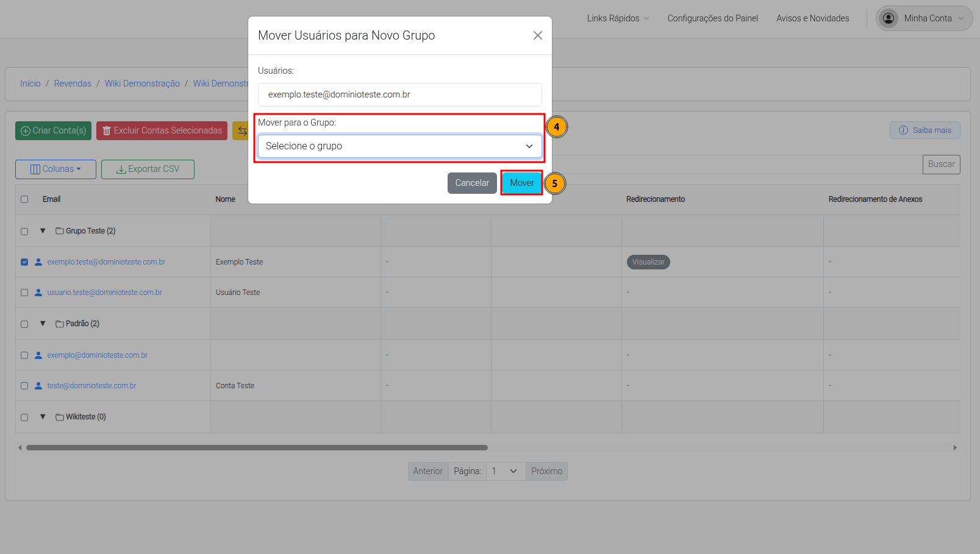
Task: Collapse the Padrão group triangle
Action: 43,324
